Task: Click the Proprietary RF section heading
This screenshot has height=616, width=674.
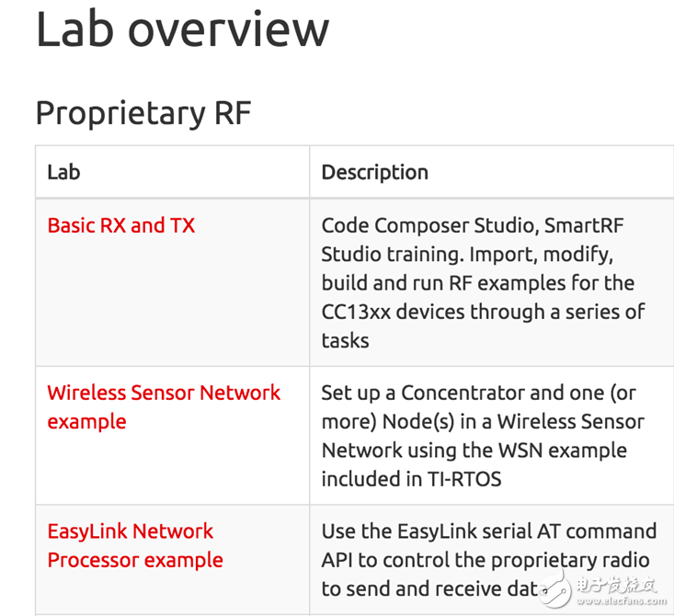Action: point(143,113)
